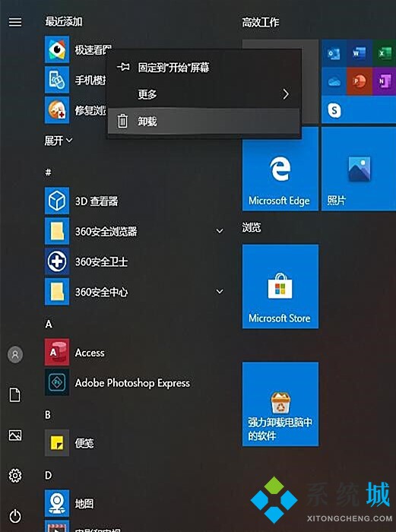The height and width of the screenshot is (532, 396).
Task: Open the hamburger menu in Start
Action: tap(15, 22)
